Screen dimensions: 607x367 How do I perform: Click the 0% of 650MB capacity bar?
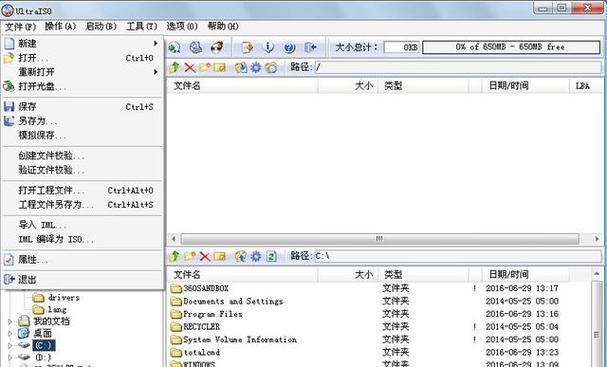point(511,47)
